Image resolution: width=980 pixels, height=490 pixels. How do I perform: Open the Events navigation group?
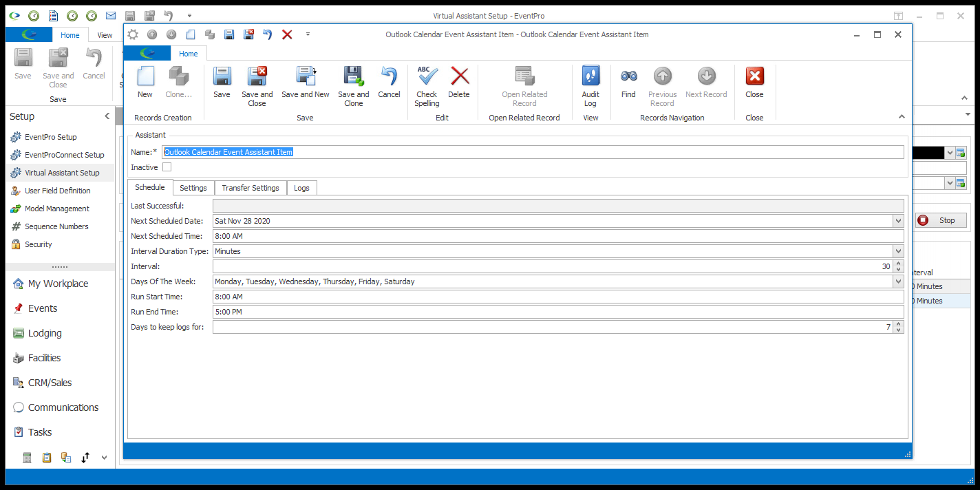click(x=43, y=308)
